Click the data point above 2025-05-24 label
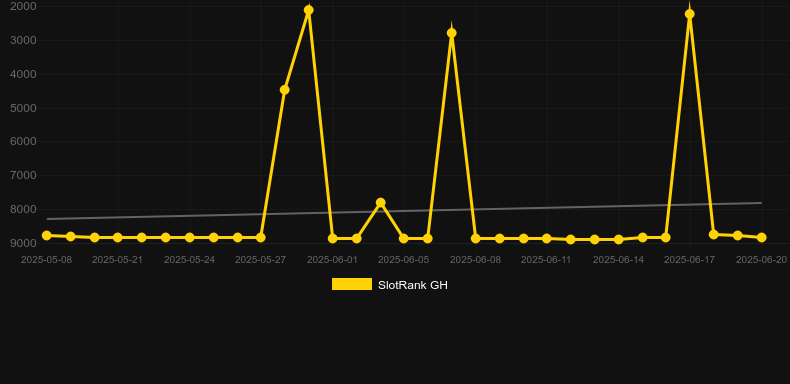 coord(189,237)
